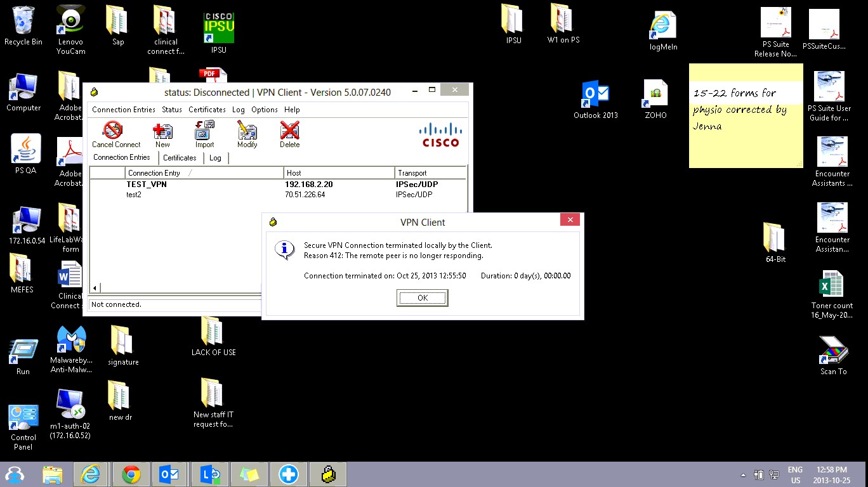The image size is (868, 487).
Task: Click the ENG US language indicator
Action: (x=795, y=475)
